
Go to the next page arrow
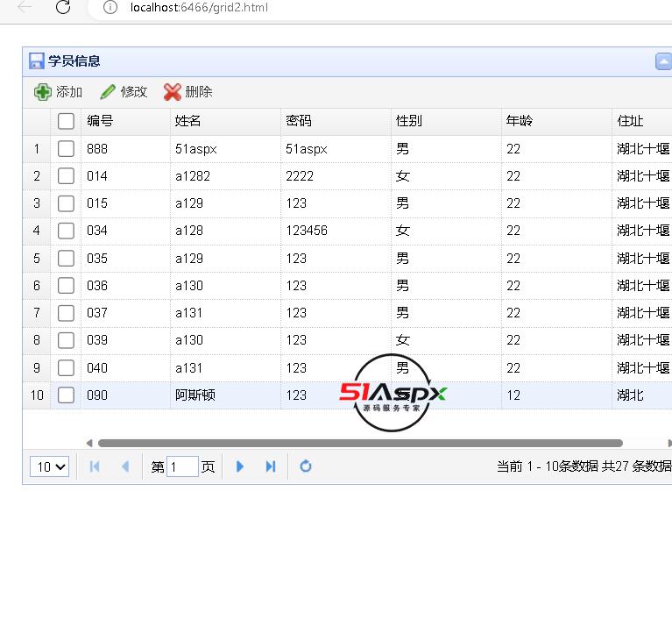240,466
